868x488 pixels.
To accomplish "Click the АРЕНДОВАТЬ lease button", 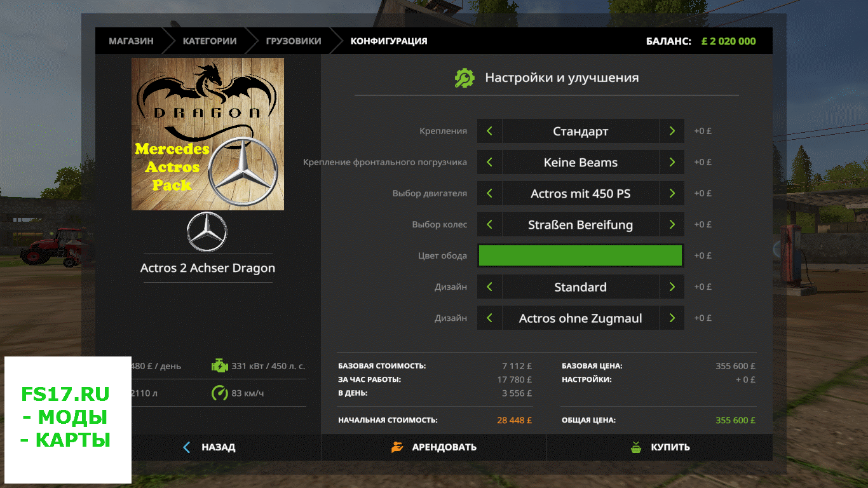I will tap(434, 447).
